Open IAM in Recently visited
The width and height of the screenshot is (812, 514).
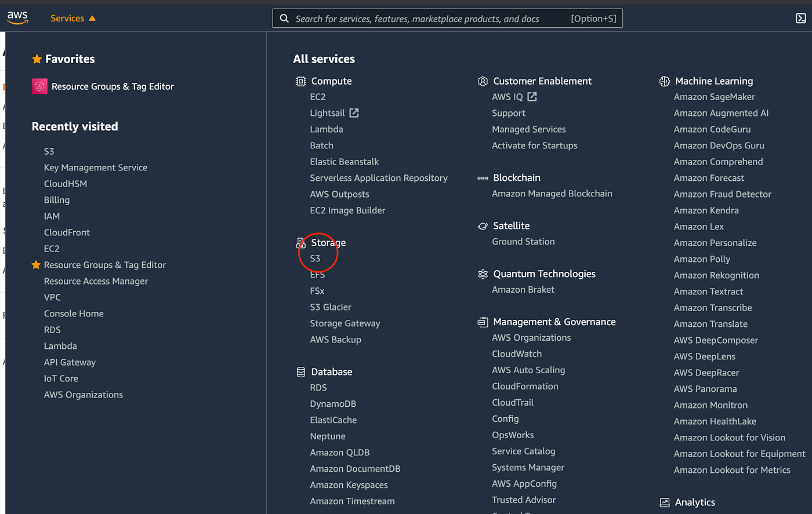tap(52, 216)
